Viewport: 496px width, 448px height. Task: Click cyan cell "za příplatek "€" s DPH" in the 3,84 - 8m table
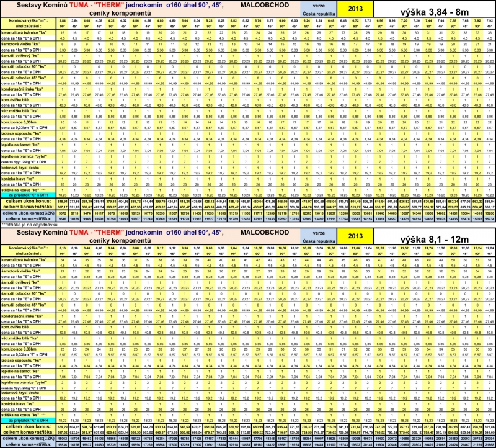coord(29,195)
